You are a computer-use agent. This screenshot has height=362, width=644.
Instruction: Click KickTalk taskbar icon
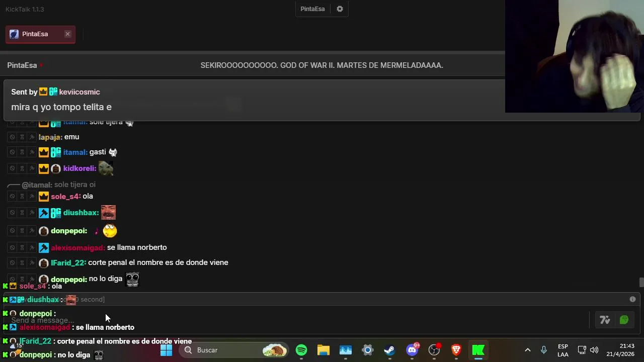pyautogui.click(x=478, y=350)
